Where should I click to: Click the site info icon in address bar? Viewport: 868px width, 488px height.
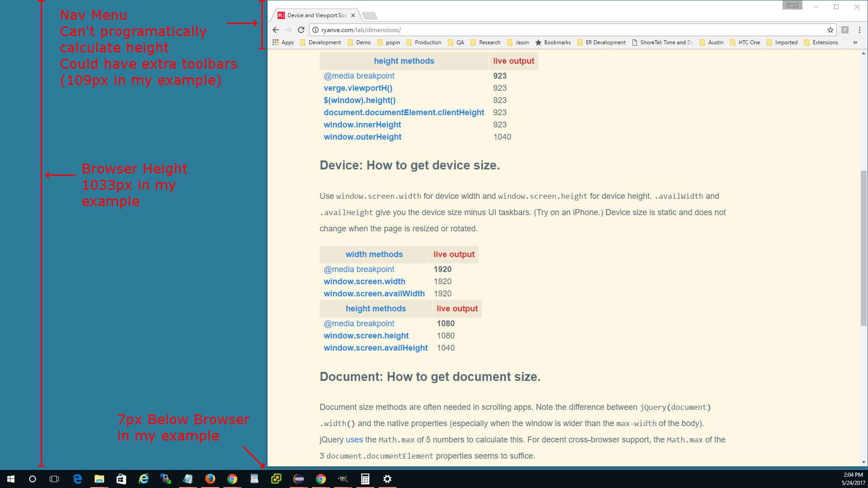tap(316, 30)
